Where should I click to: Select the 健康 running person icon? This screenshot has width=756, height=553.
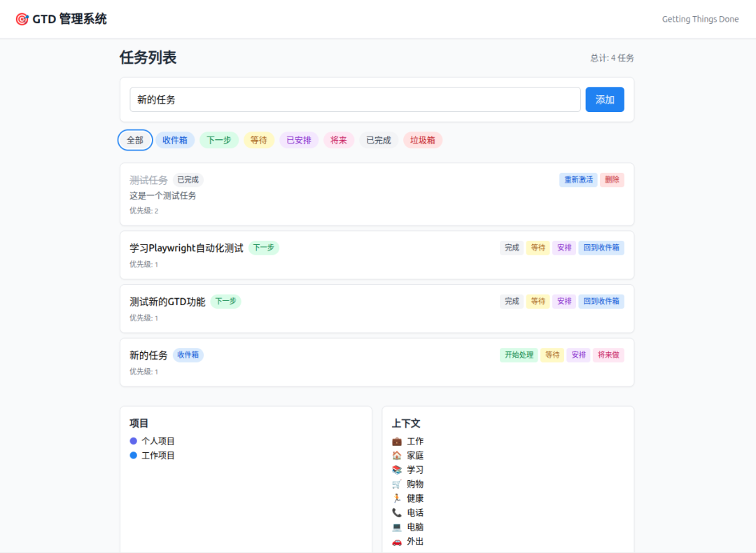pos(397,498)
